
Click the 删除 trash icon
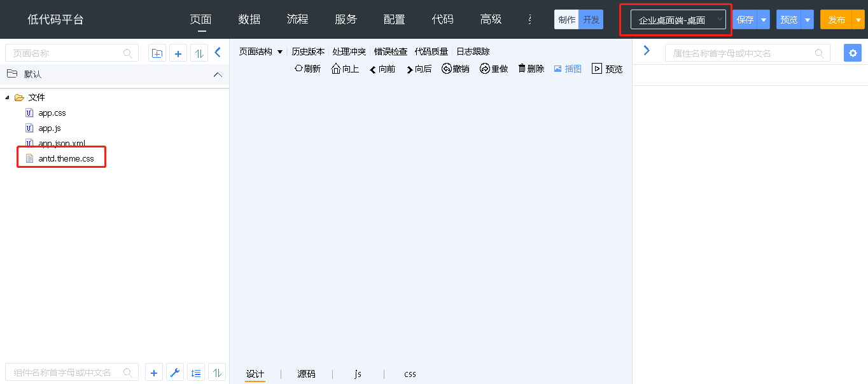pos(522,69)
